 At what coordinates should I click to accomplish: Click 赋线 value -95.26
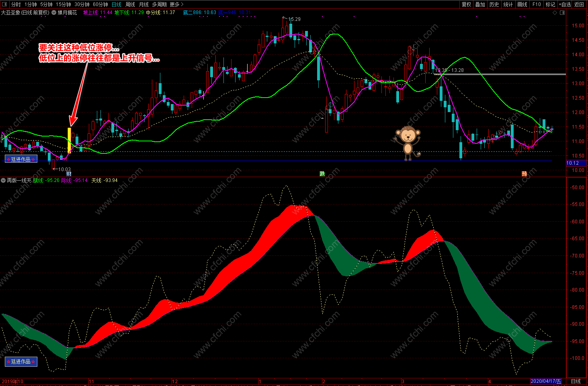[x=52, y=180]
